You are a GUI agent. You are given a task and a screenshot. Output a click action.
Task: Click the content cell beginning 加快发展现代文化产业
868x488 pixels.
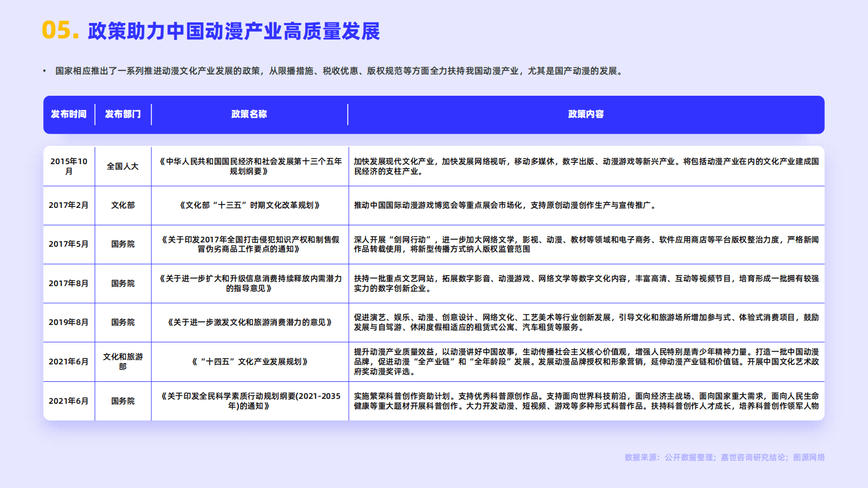coord(586,166)
